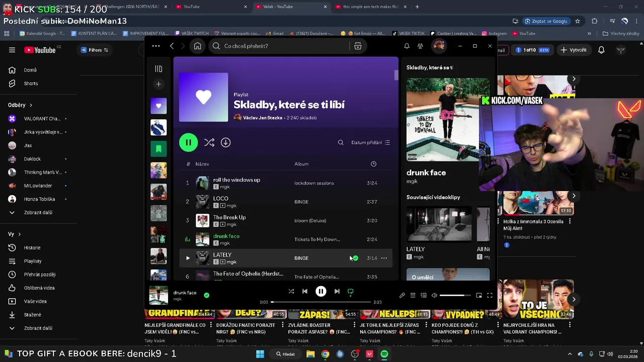Seek along the song progress bar
644x362 pixels.
321,302
